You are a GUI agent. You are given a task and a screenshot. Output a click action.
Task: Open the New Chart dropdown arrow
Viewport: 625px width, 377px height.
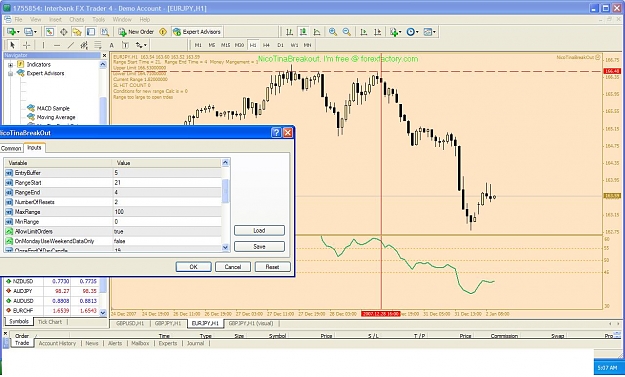click(18, 32)
